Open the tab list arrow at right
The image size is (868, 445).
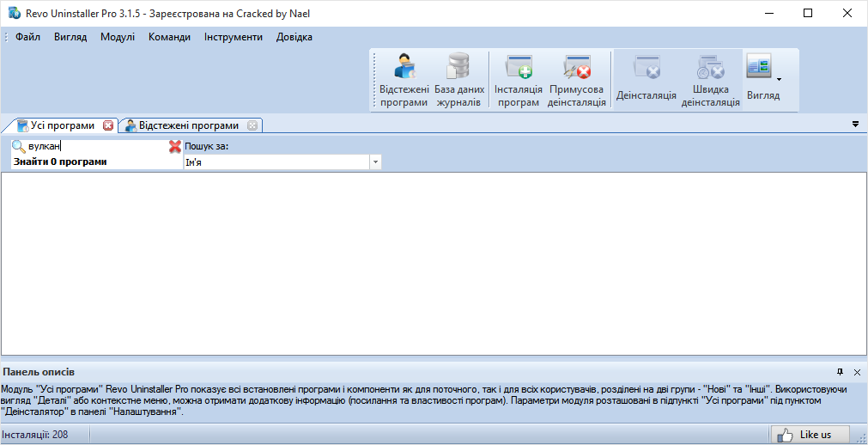click(x=855, y=125)
